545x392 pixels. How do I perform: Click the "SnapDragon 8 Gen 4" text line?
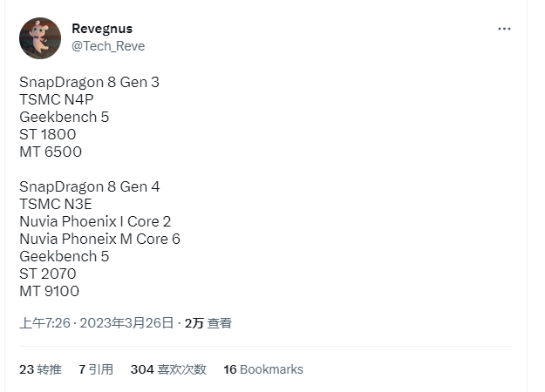coord(90,186)
